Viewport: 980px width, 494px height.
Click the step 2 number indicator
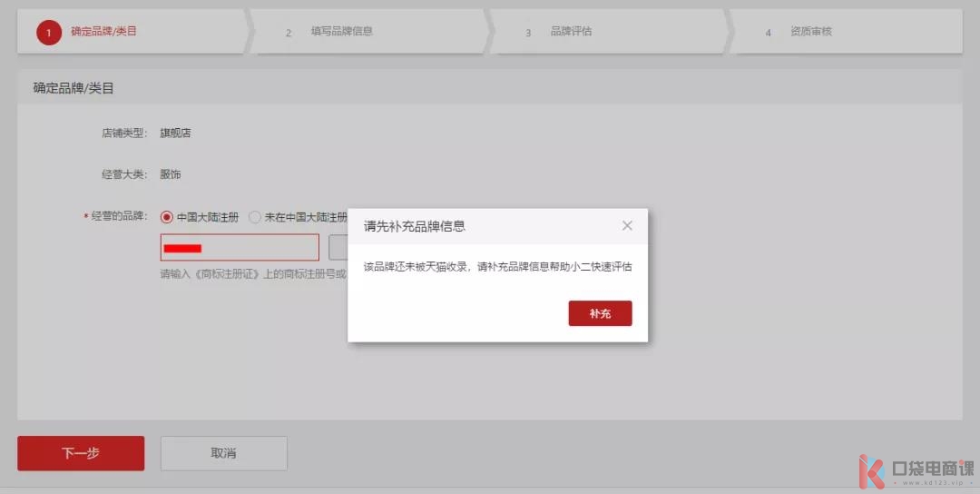click(289, 33)
